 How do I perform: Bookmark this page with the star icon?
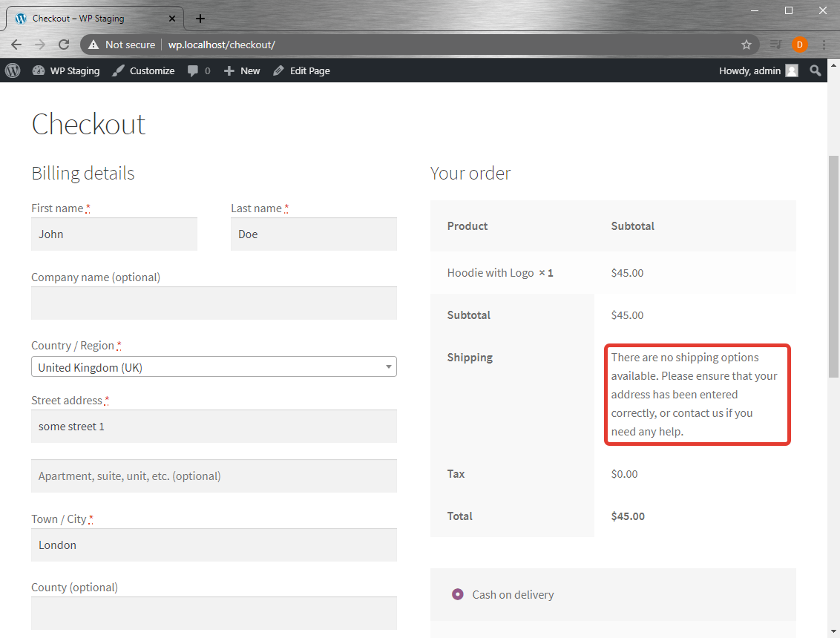[747, 45]
